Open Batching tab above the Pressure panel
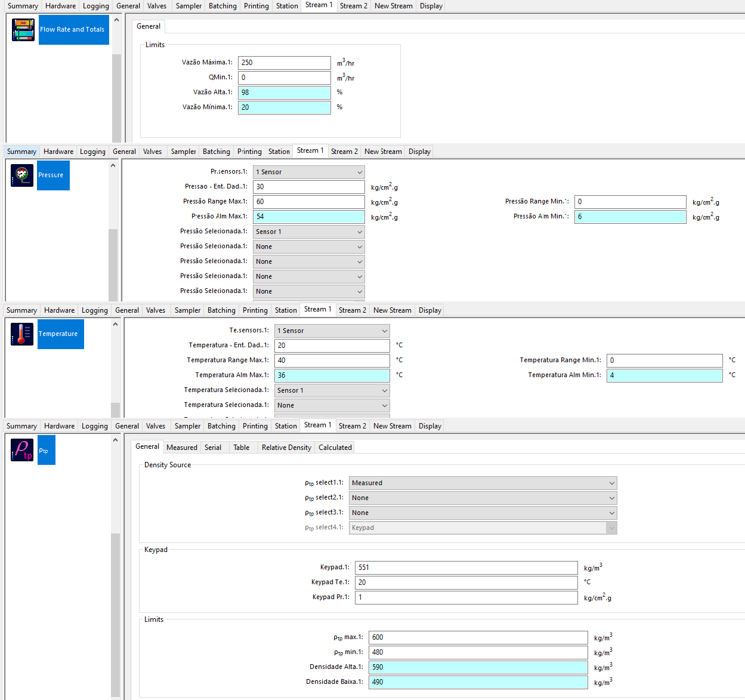The width and height of the screenshot is (745, 700). (217, 152)
